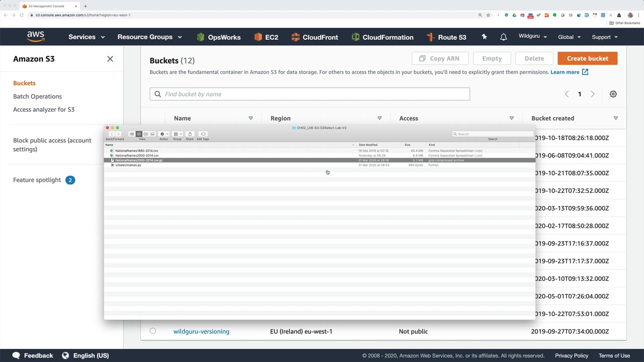Click the pin shortcuts icon in AWS navbar

[x=484, y=37]
